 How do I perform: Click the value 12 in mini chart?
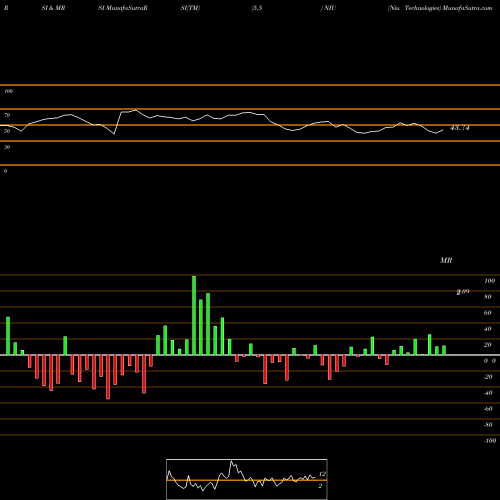[322, 474]
